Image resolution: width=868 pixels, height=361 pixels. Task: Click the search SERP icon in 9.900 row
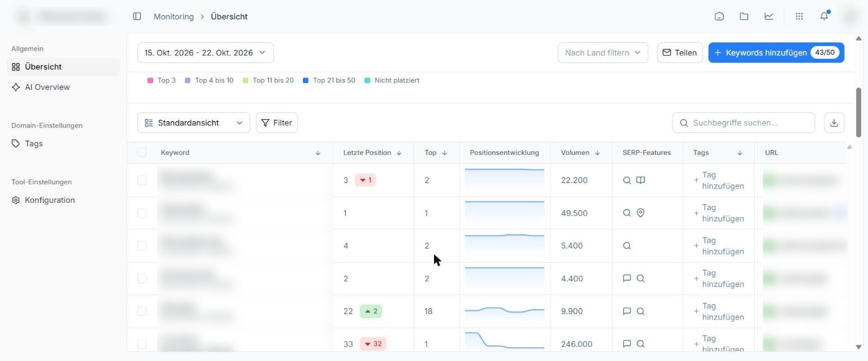(640, 311)
